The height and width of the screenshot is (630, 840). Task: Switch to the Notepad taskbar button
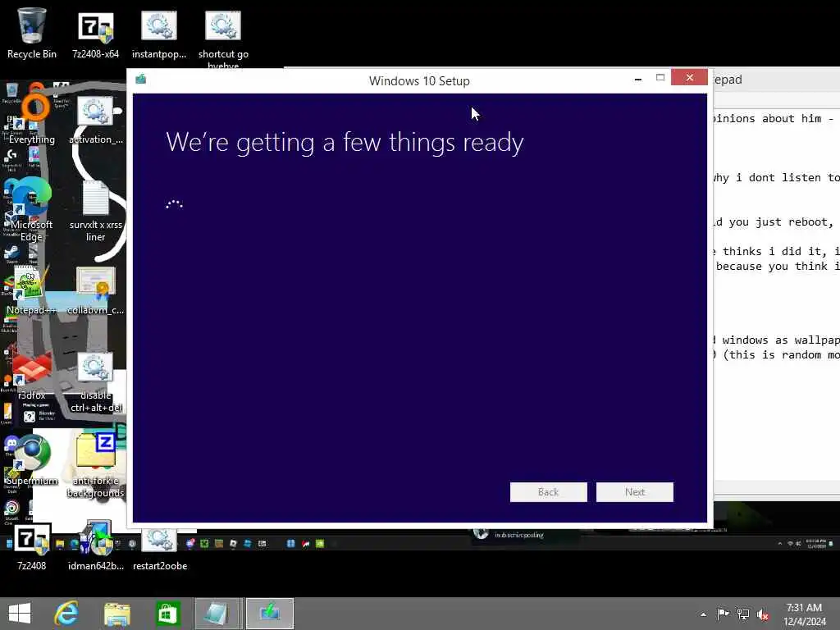click(217, 614)
